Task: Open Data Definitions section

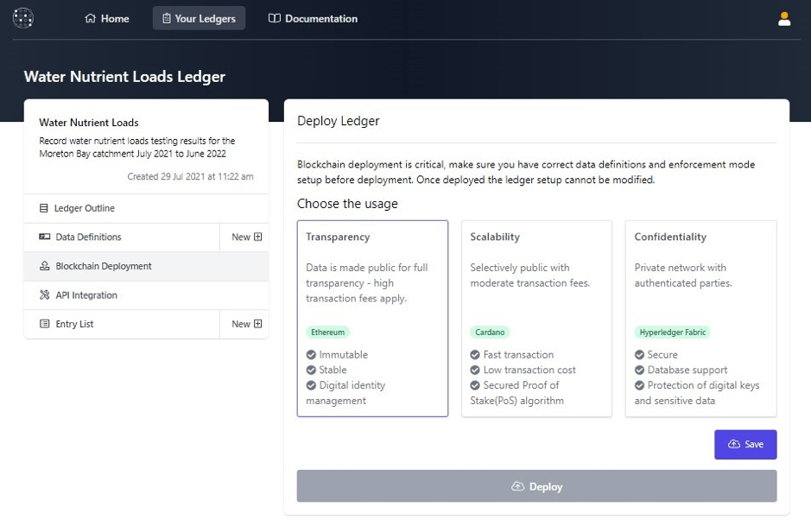Action: coord(122,237)
